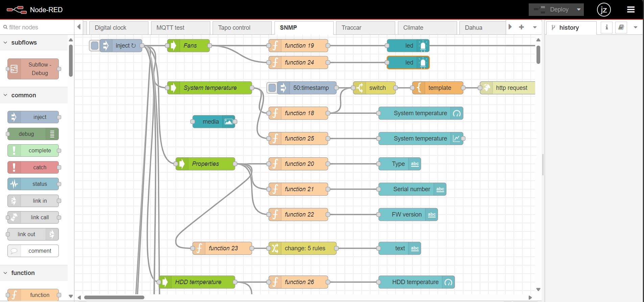Select the function 19 node

pos(298,46)
